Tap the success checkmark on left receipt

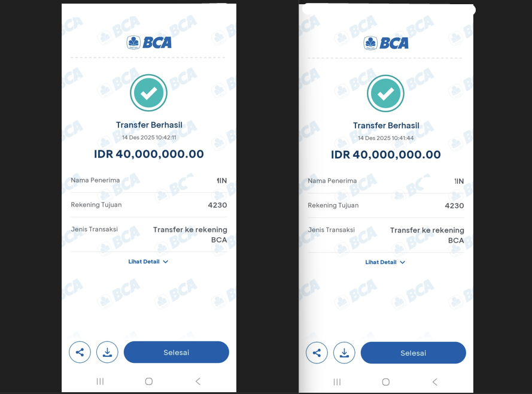click(148, 93)
